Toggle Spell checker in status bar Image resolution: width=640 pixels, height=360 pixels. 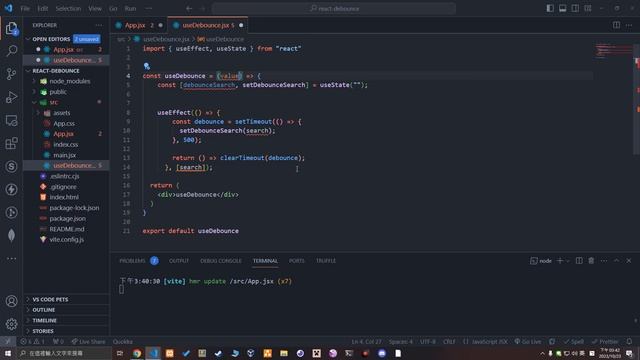click(574, 341)
